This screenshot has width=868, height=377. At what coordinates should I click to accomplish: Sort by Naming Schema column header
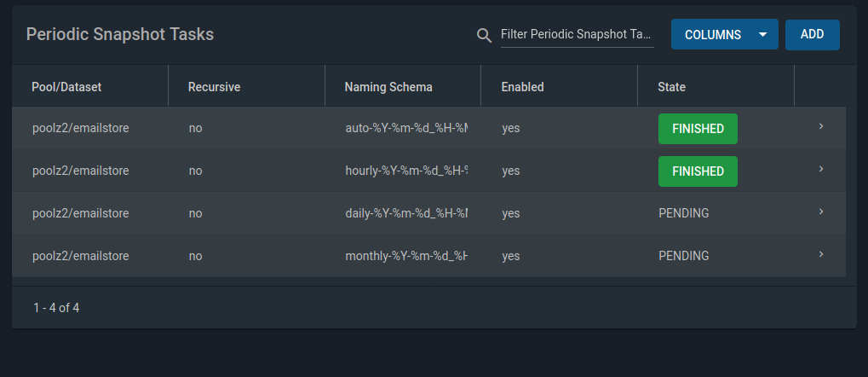click(x=388, y=87)
